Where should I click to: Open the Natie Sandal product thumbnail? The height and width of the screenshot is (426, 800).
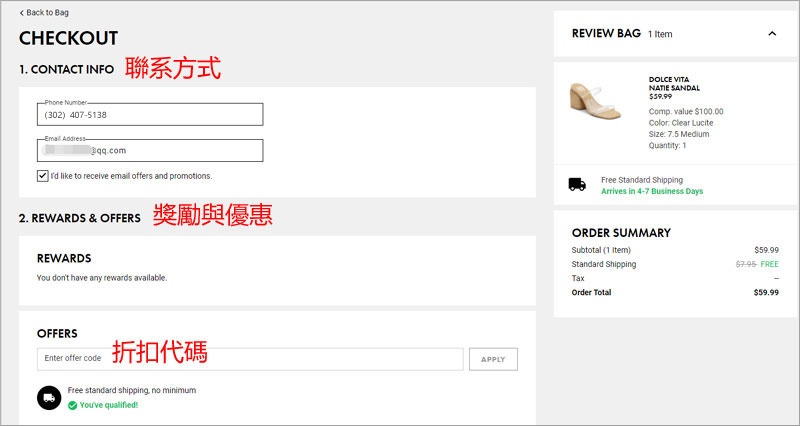click(595, 101)
